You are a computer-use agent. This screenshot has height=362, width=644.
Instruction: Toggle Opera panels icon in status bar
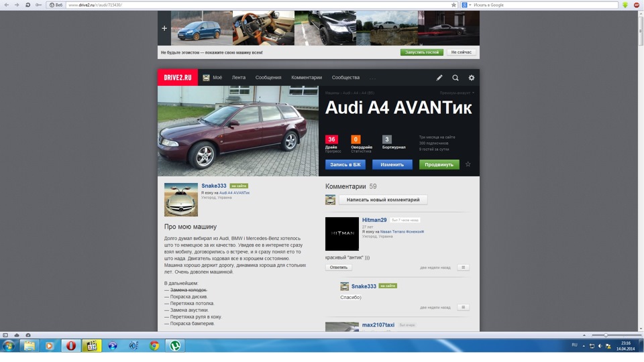5,335
